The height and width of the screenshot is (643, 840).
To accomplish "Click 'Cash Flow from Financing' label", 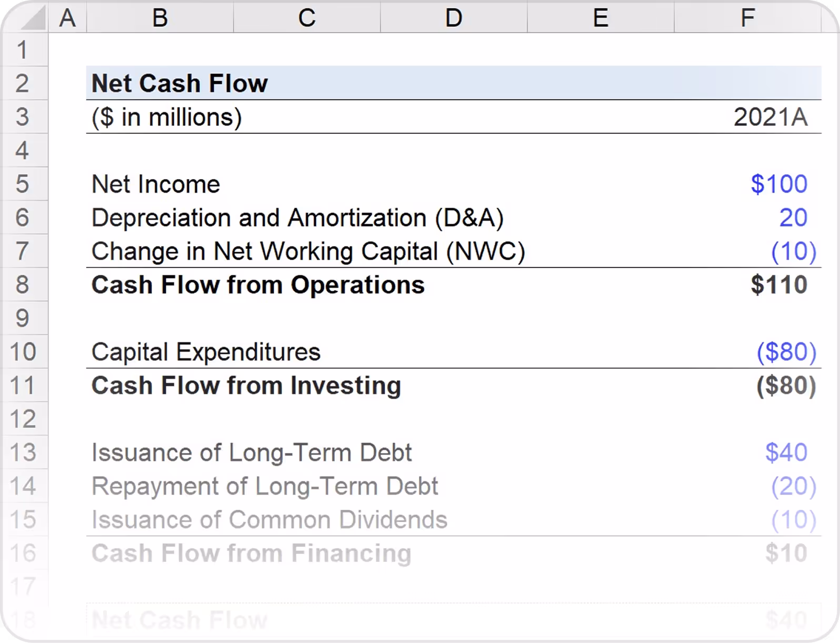I will click(252, 553).
